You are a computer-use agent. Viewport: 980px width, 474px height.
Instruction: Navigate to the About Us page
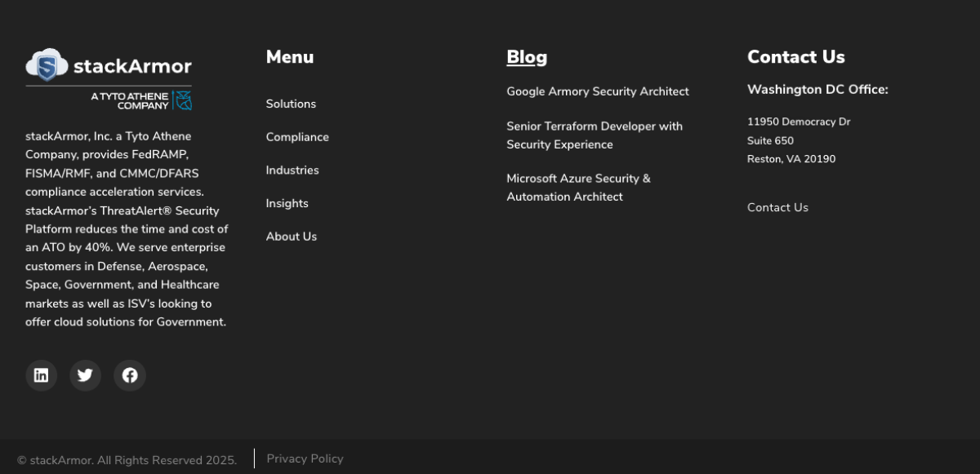click(292, 236)
